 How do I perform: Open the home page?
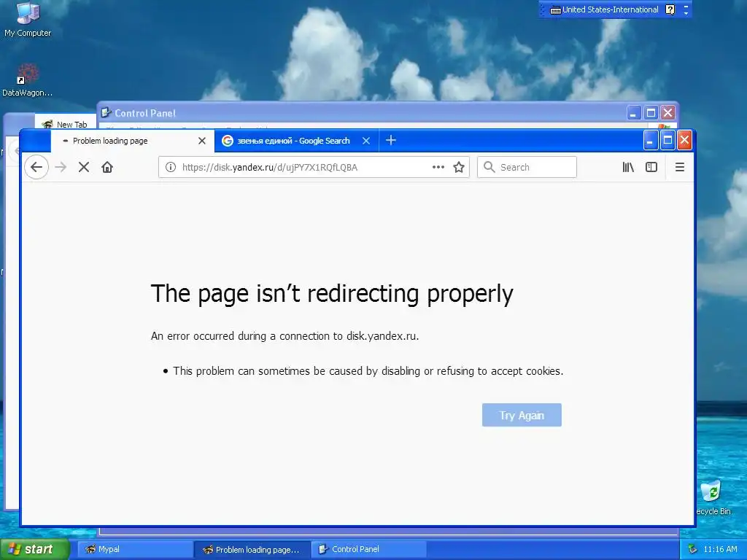tap(107, 167)
